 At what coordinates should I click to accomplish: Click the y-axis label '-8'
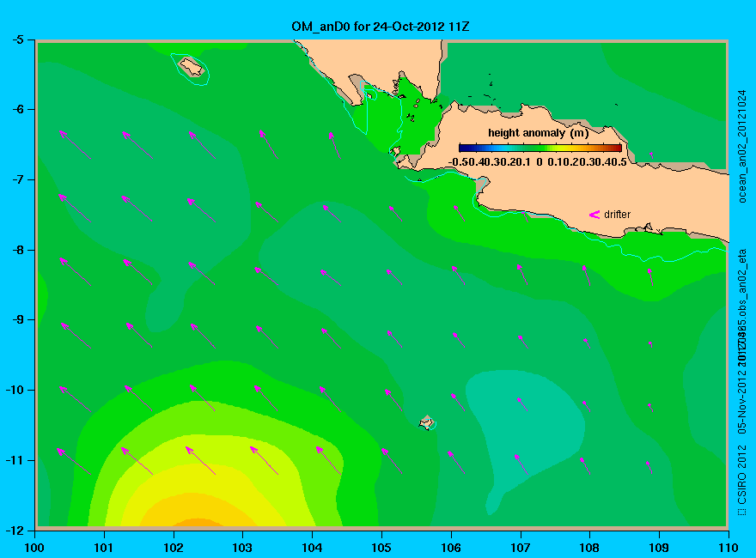[17, 250]
